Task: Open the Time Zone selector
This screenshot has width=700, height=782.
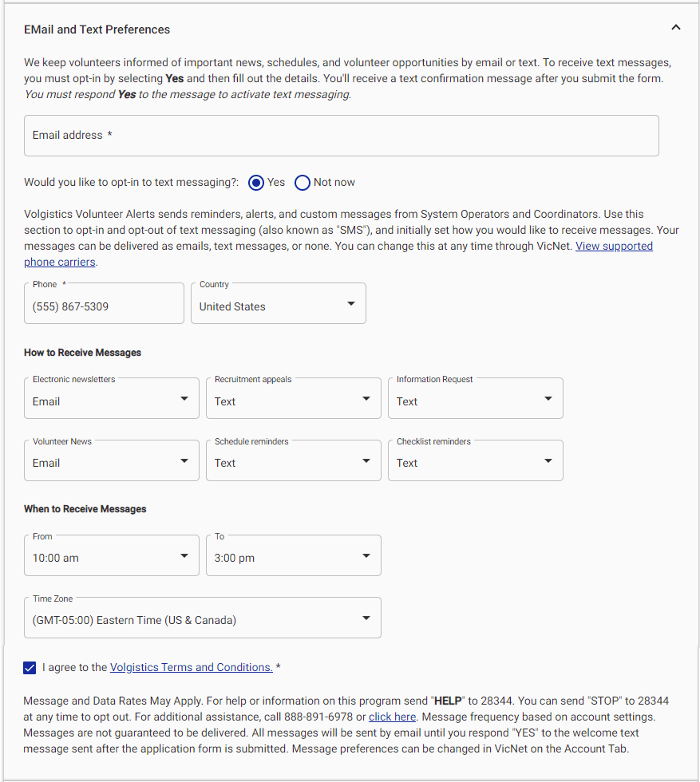Action: coord(202,618)
